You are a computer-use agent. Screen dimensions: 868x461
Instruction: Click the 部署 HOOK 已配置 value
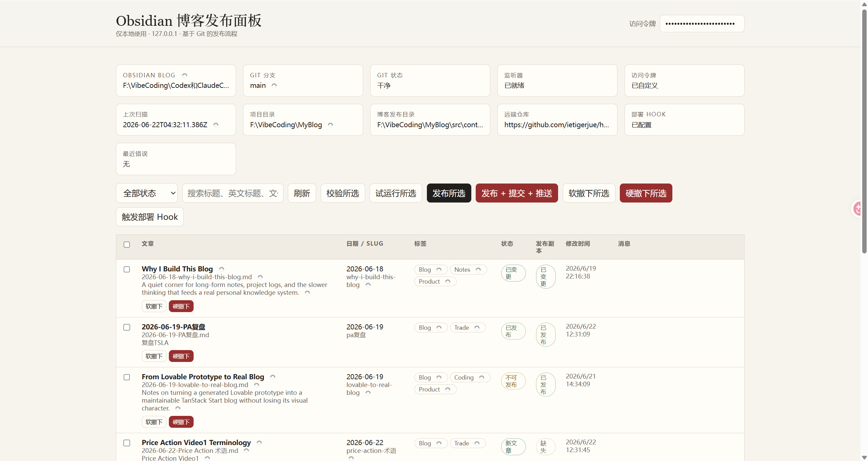642,125
